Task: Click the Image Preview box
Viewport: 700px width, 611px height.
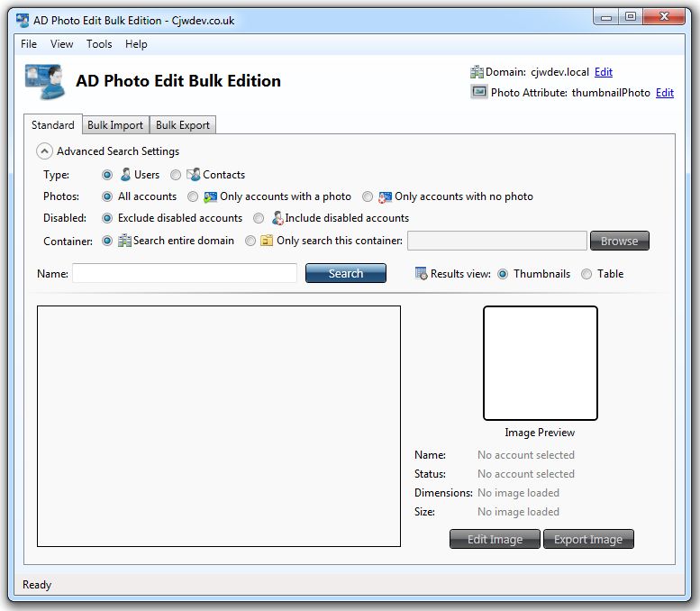Action: pyautogui.click(x=541, y=363)
